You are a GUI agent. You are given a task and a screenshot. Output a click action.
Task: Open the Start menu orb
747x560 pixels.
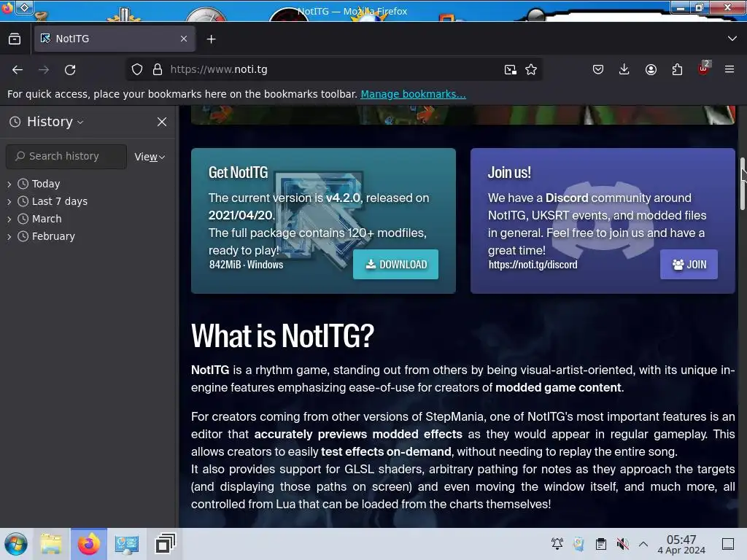click(x=16, y=544)
